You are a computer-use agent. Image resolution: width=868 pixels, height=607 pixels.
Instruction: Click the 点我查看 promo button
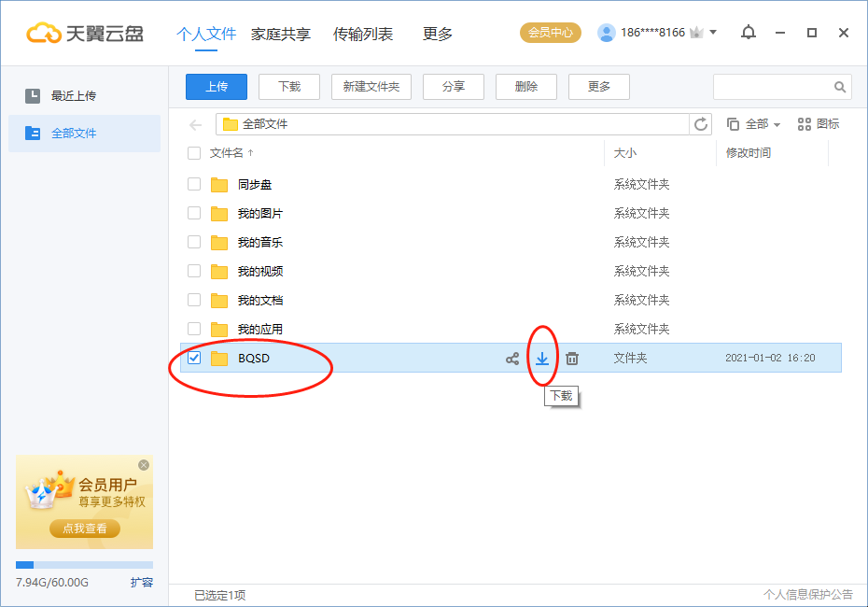(85, 529)
